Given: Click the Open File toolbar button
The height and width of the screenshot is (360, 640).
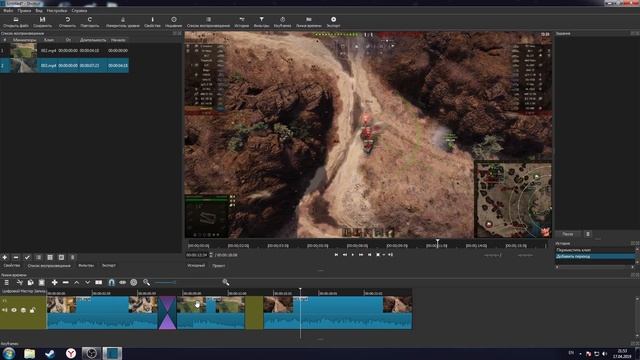Looking at the screenshot, I should 16,22.
